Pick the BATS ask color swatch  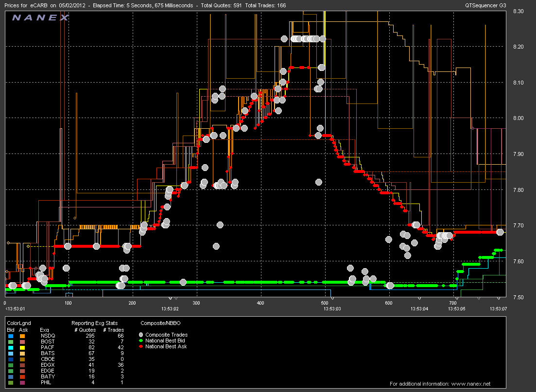tap(22, 353)
